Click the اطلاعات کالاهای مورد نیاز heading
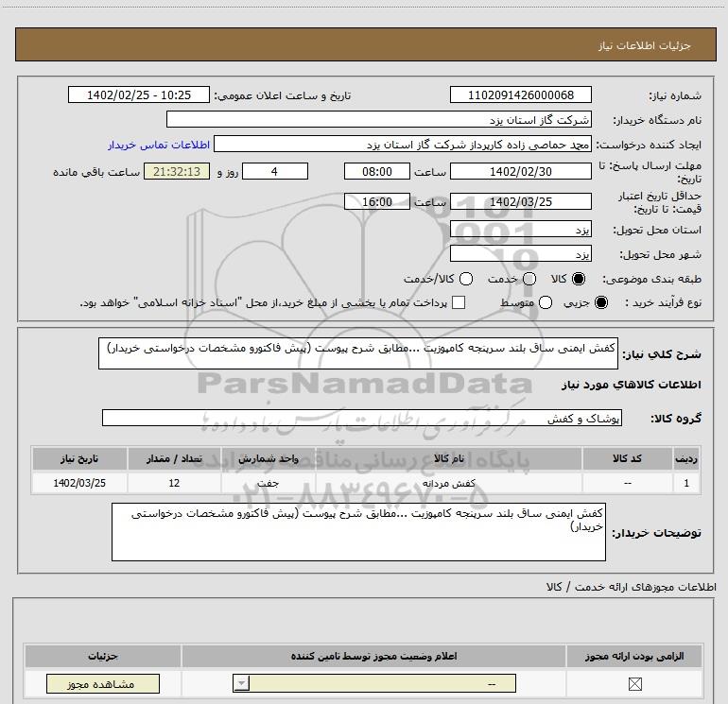This screenshot has height=704, width=728. coord(632,385)
